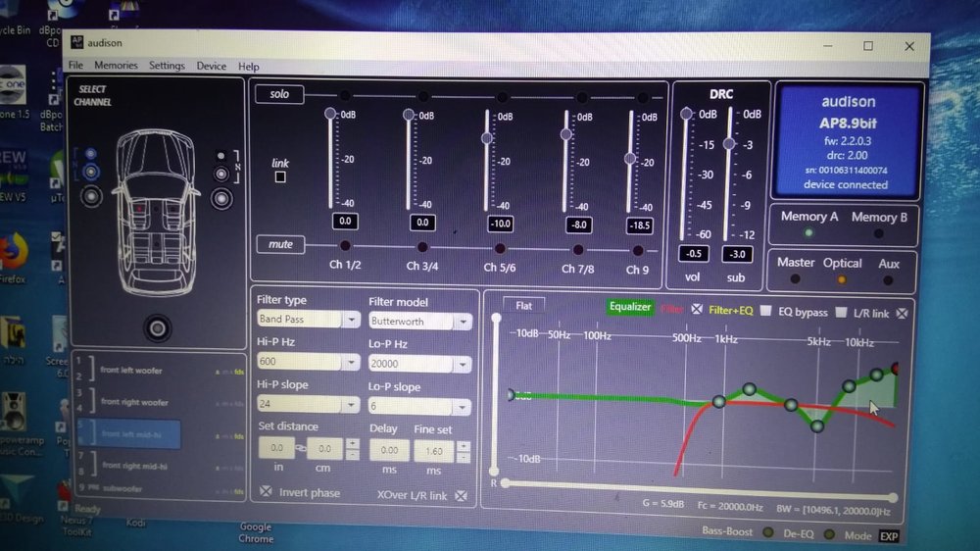The image size is (980, 551).
Task: Open the Settings menu
Action: [167, 66]
